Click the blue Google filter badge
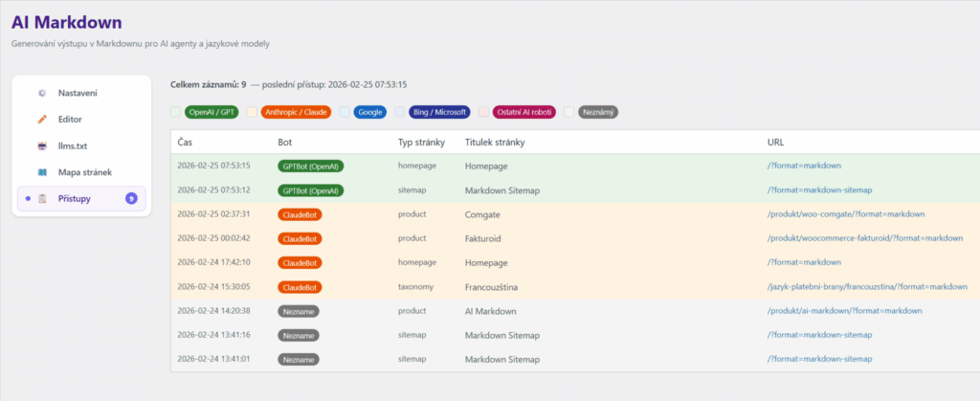This screenshot has height=401, width=980. tap(370, 112)
